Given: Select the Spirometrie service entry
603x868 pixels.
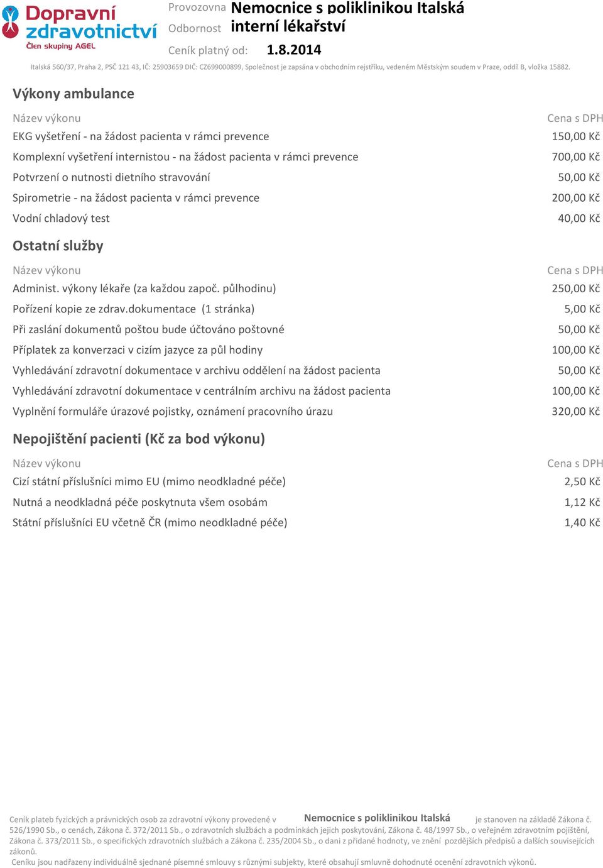Looking at the screenshot, I should tap(136, 198).
